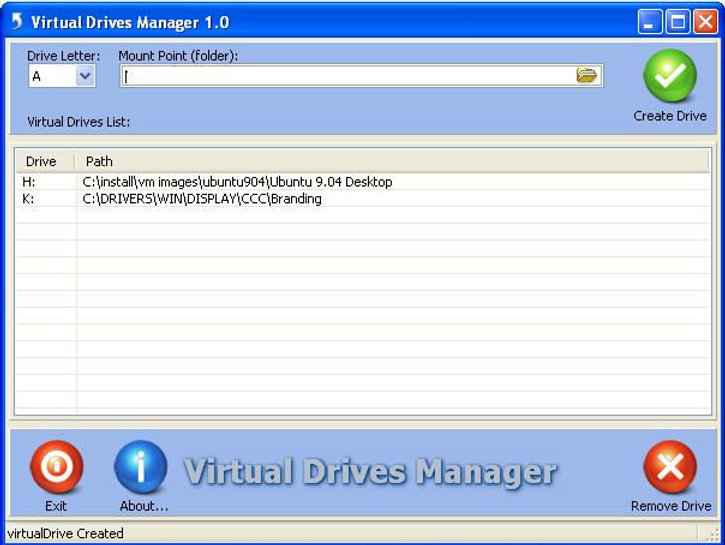Open About via the blue info icon
This screenshot has width=725, height=545.
coord(141,467)
